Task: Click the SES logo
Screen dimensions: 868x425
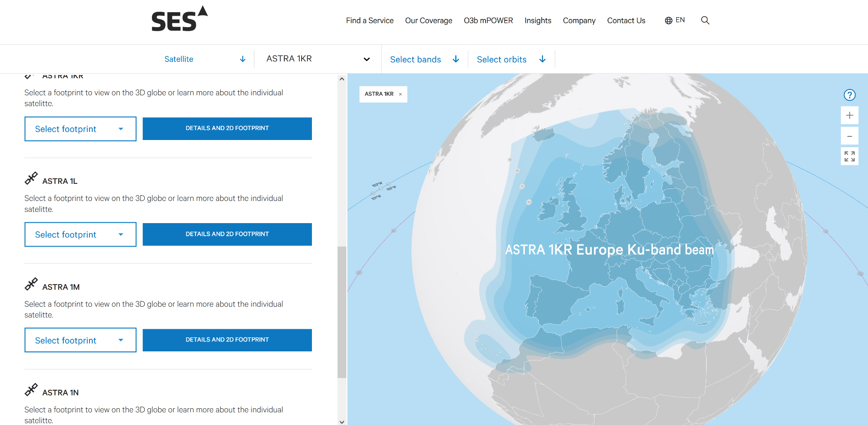Action: [179, 19]
